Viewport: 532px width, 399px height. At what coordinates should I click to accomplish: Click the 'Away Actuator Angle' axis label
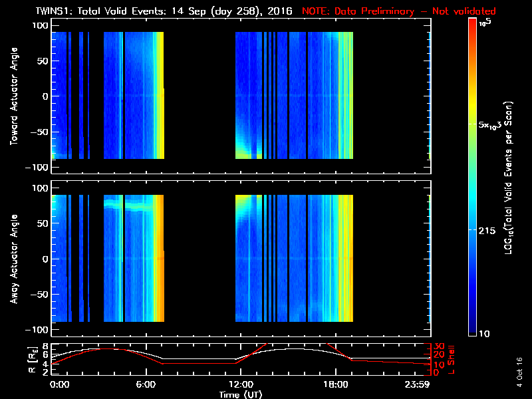pyautogui.click(x=12, y=259)
